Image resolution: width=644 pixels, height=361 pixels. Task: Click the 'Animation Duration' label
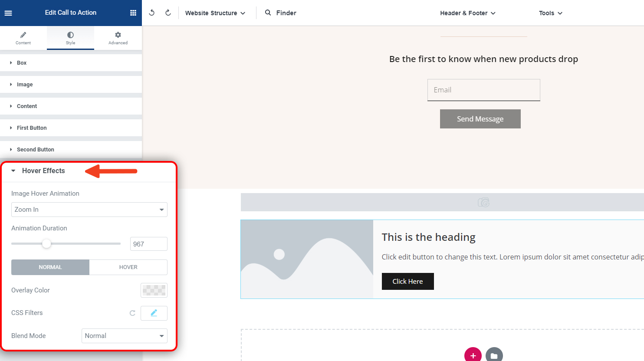[39, 228]
